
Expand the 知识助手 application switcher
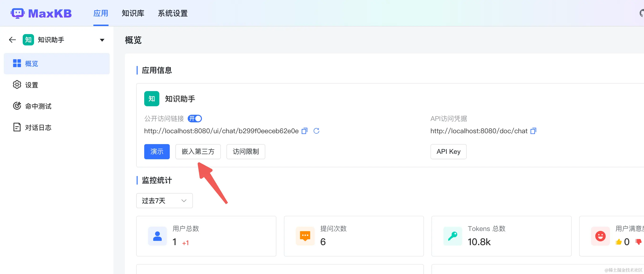[102, 40]
